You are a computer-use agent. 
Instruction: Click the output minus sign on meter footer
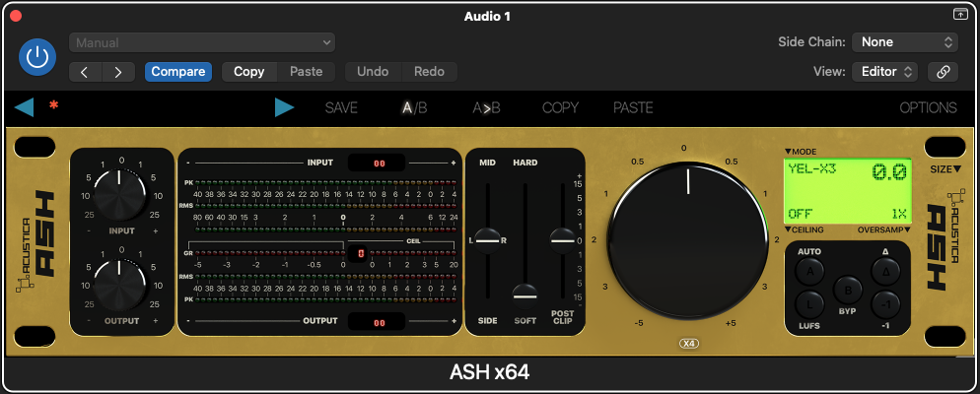tap(188, 321)
